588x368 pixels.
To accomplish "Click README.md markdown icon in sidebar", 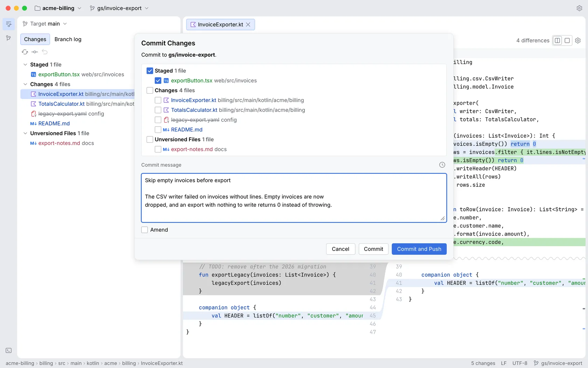I will [34, 123].
